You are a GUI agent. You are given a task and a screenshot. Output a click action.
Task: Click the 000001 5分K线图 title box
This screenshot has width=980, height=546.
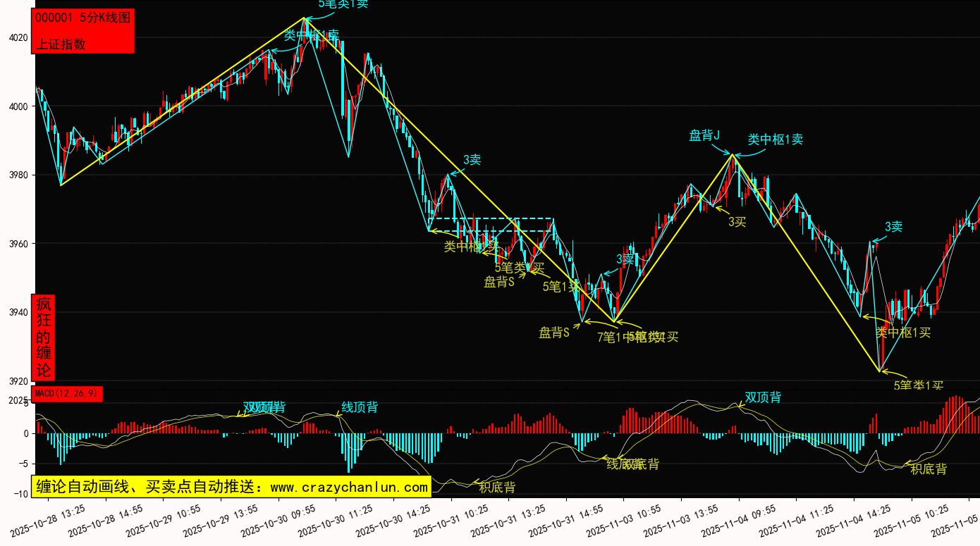pyautogui.click(x=82, y=19)
